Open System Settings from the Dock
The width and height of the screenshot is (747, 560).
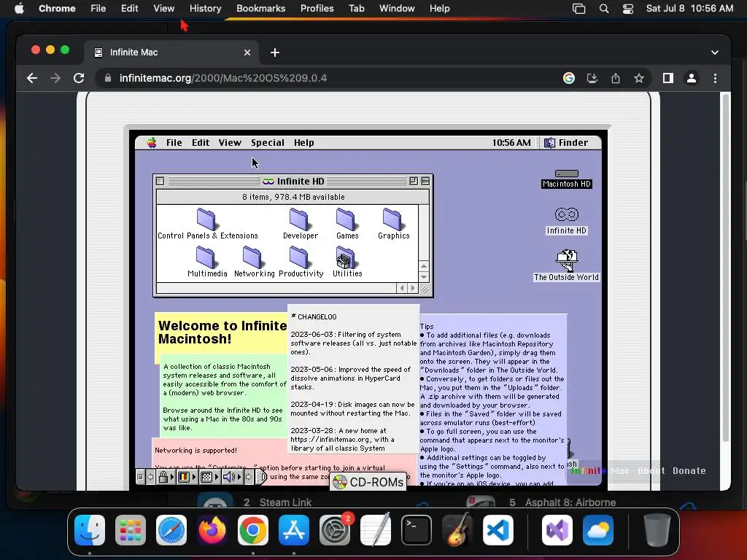334,530
